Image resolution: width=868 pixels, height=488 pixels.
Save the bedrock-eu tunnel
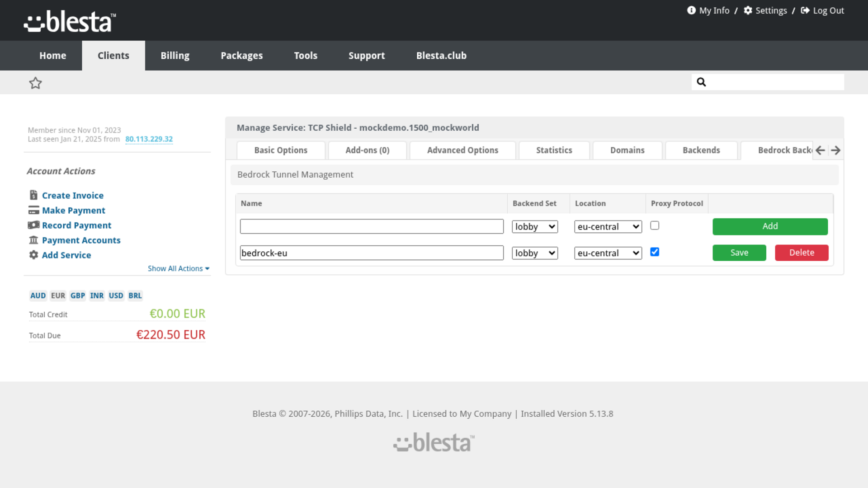click(x=739, y=253)
